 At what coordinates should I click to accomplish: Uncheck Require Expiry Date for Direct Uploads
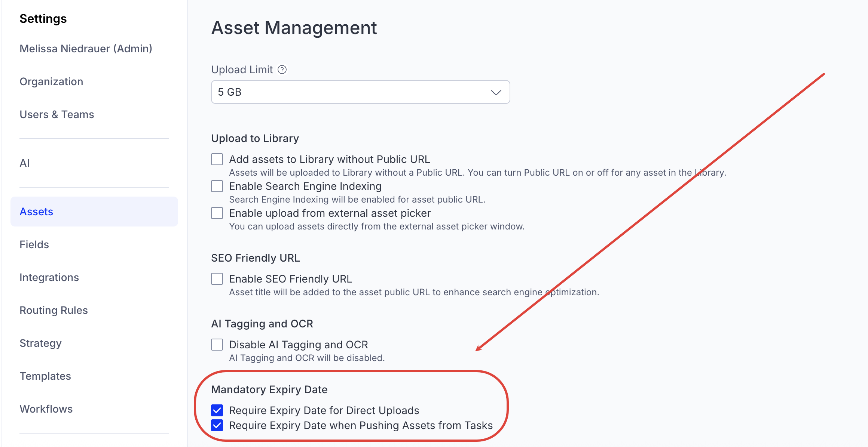click(x=217, y=410)
